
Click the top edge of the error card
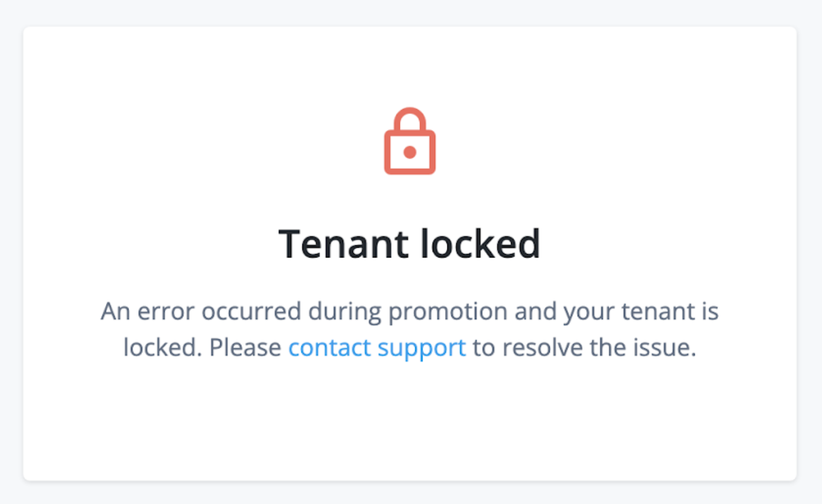click(410, 26)
